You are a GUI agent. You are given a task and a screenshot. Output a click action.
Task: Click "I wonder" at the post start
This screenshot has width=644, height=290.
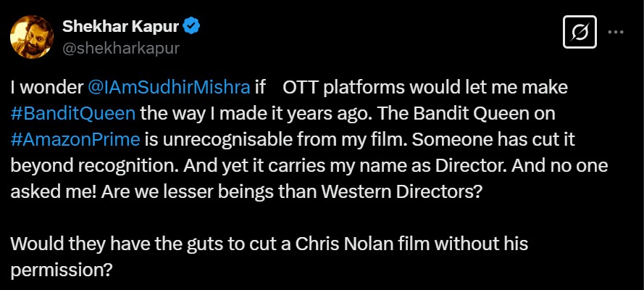47,88
